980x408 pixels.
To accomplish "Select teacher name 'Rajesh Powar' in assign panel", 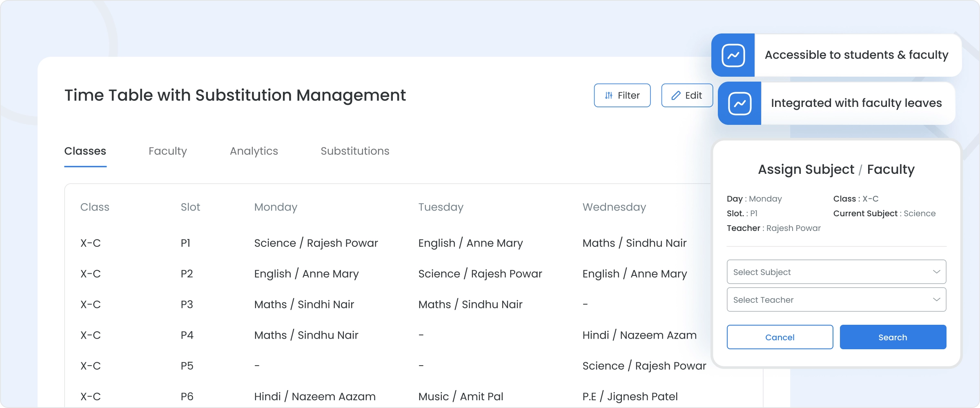I will [793, 228].
